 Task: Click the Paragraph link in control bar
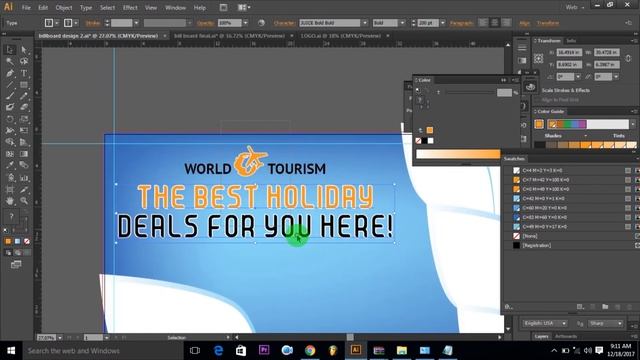click(x=461, y=23)
